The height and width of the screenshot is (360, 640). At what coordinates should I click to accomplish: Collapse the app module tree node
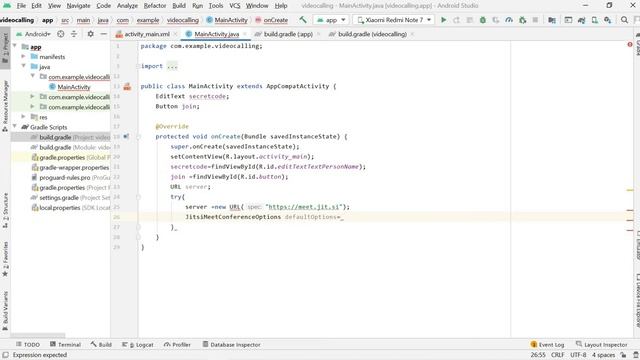point(15,46)
